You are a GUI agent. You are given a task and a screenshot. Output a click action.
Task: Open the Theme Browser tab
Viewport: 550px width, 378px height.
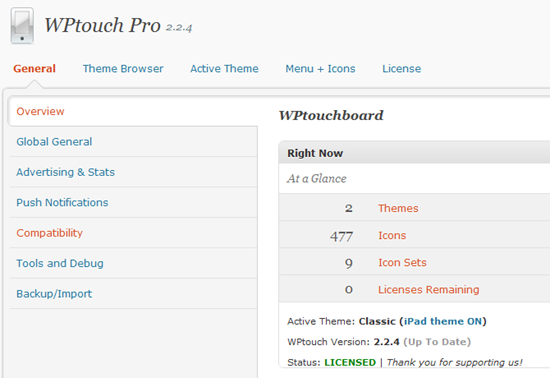[123, 69]
